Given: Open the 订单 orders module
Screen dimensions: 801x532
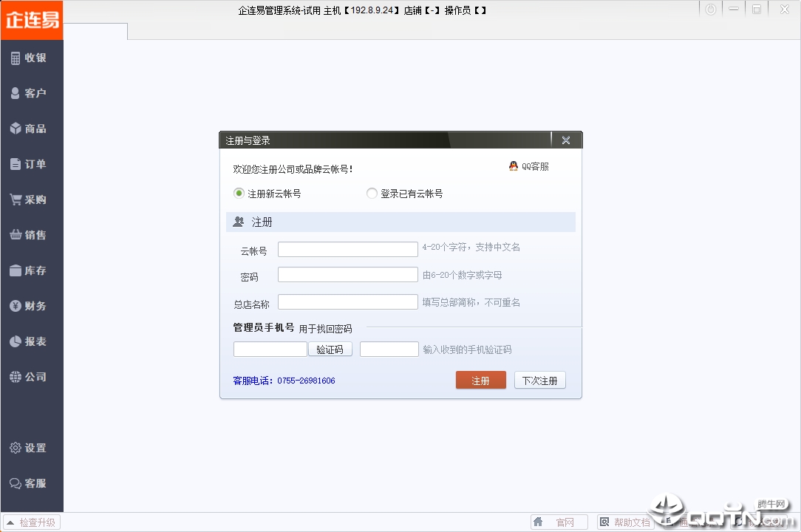Looking at the screenshot, I should coord(29,164).
